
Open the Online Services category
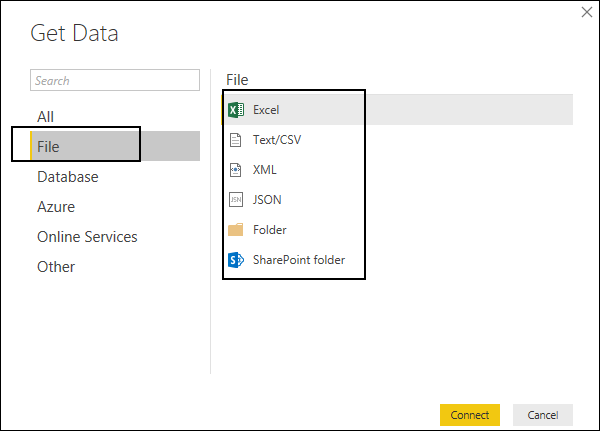coord(87,237)
